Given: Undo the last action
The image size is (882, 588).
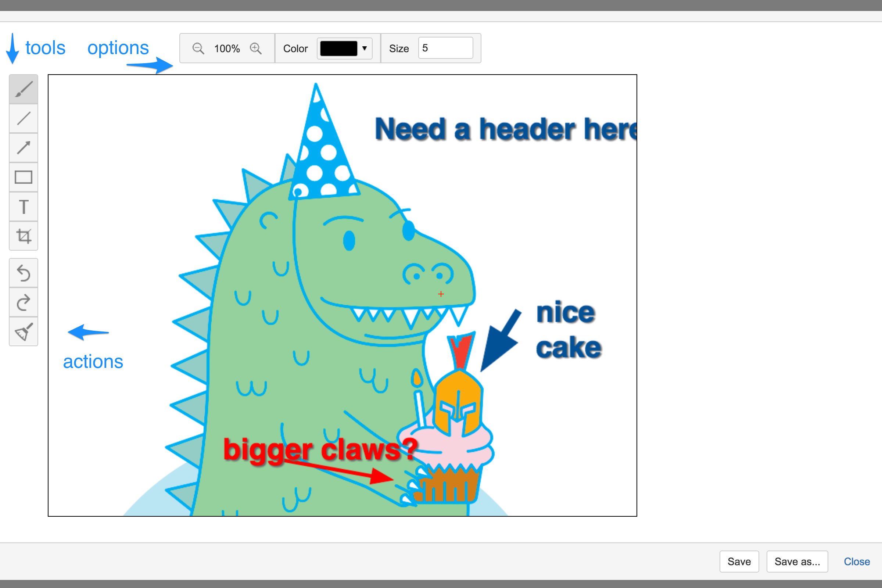Looking at the screenshot, I should coord(23,273).
